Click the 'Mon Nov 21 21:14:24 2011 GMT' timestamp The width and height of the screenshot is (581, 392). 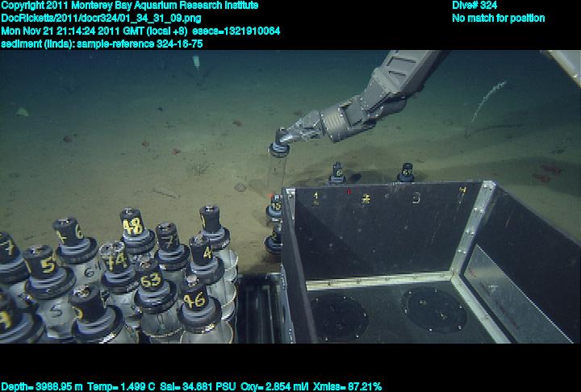73,31
